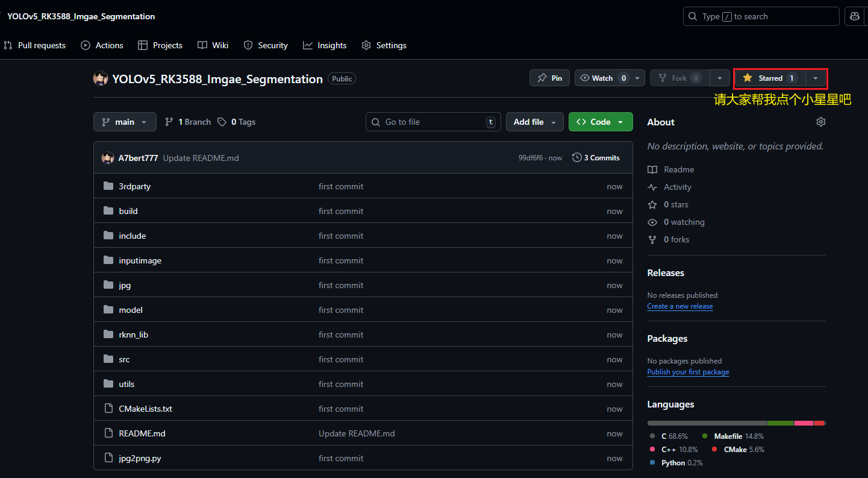Click Publish your first package link

(688, 372)
